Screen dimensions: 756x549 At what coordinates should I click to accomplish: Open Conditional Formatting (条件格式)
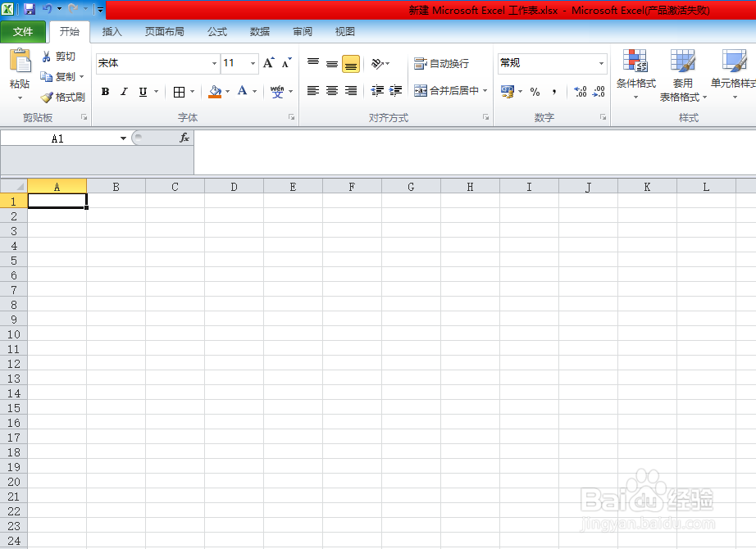click(x=635, y=75)
